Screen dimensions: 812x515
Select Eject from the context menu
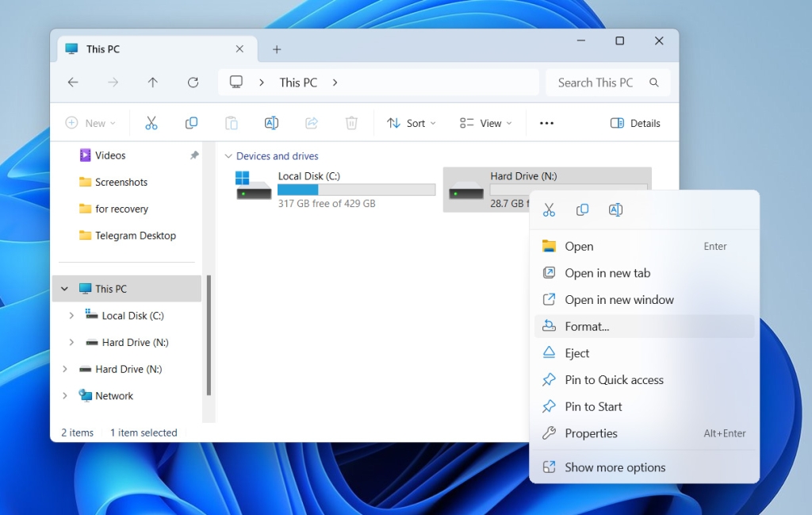[578, 353]
